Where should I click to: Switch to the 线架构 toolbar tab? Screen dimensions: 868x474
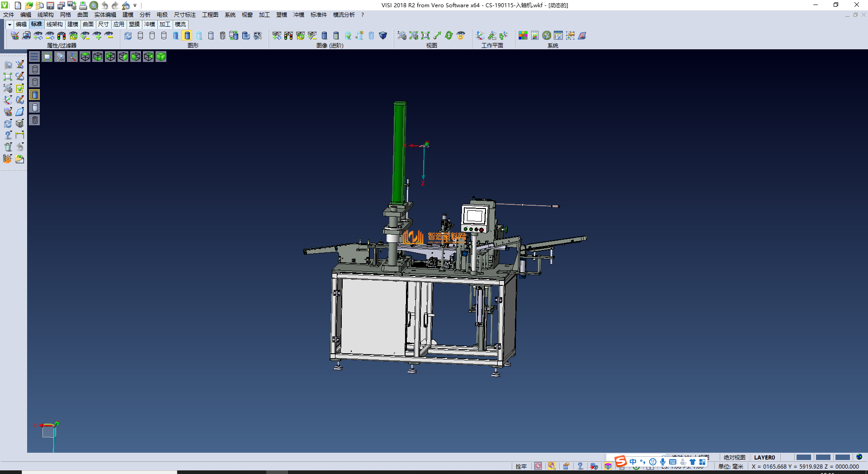point(54,24)
